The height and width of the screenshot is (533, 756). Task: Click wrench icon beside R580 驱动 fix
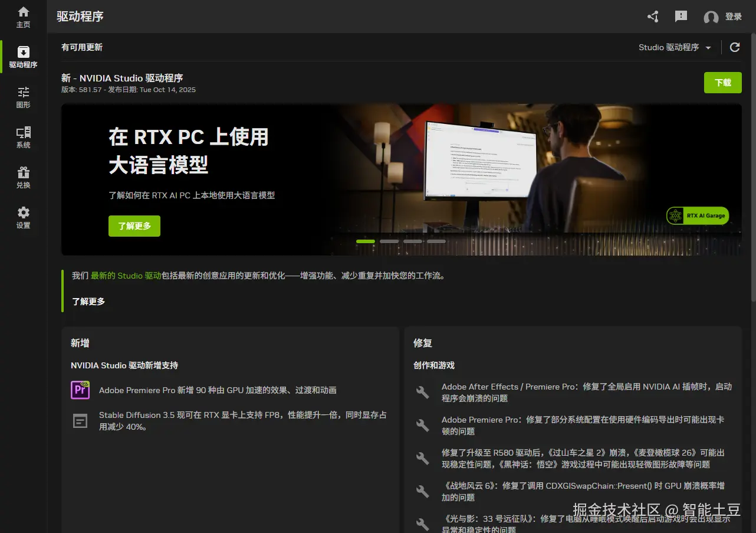pyautogui.click(x=423, y=459)
